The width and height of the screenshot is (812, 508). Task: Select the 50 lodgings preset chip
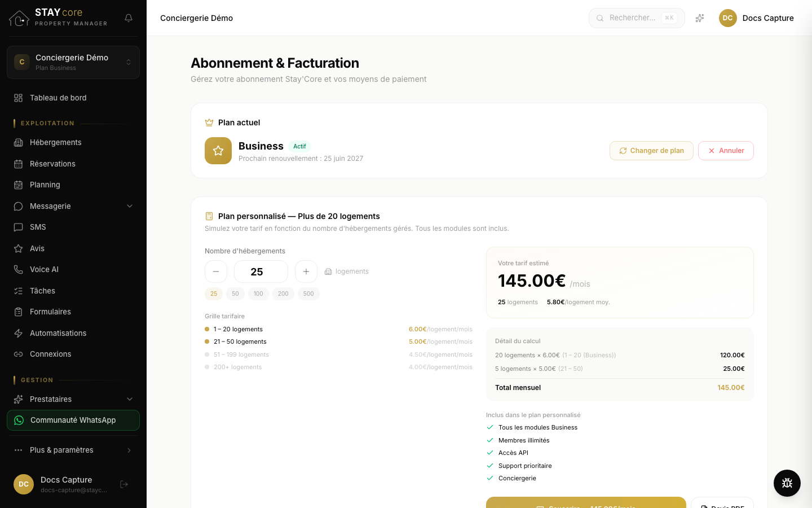pyautogui.click(x=235, y=294)
